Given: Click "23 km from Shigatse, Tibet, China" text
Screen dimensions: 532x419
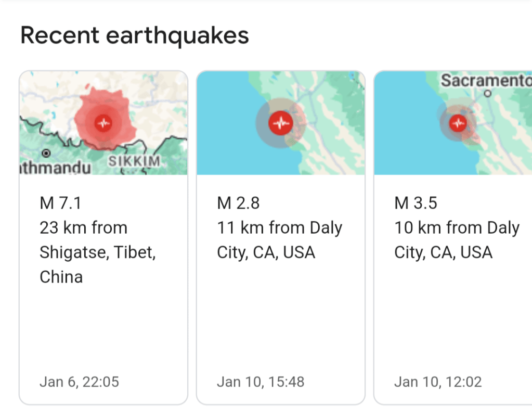Looking at the screenshot, I should 98,252.
